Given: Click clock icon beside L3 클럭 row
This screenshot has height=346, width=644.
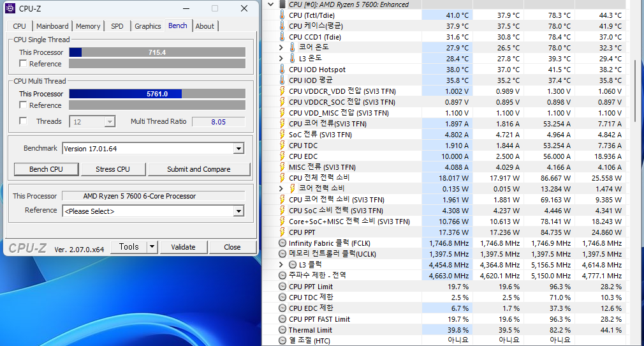Looking at the screenshot, I should [293, 264].
